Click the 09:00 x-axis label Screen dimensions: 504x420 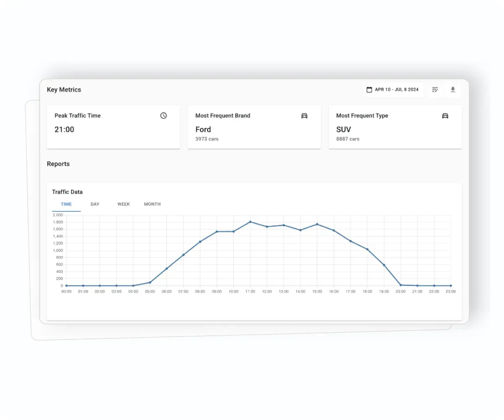(x=217, y=291)
